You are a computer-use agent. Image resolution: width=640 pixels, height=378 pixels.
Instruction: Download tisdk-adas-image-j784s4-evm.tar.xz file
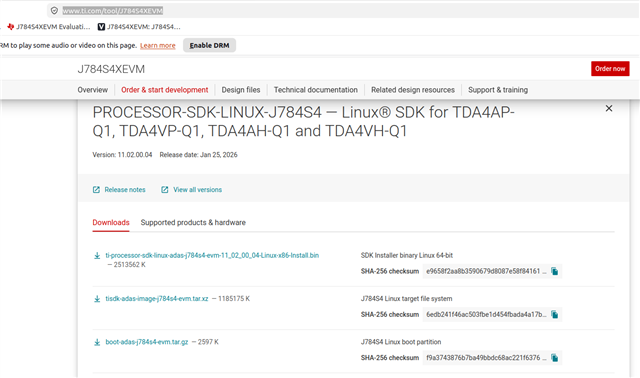(x=157, y=299)
